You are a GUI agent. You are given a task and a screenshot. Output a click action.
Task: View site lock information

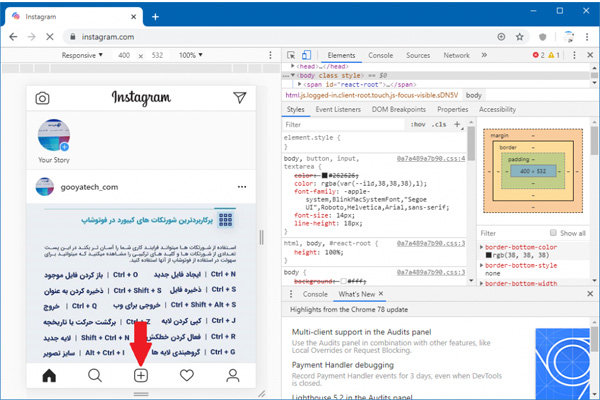tap(73, 37)
